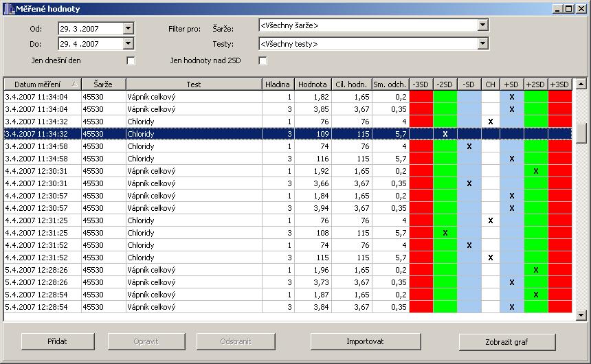This screenshot has height=364, width=591.
Task: Sort by 'Datum měření' column header
Action: click(43, 84)
